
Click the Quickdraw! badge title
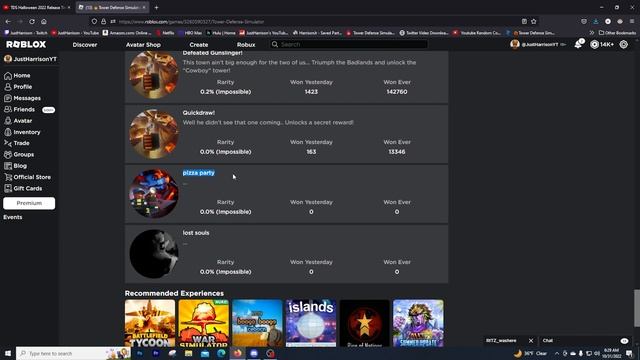coord(199,113)
